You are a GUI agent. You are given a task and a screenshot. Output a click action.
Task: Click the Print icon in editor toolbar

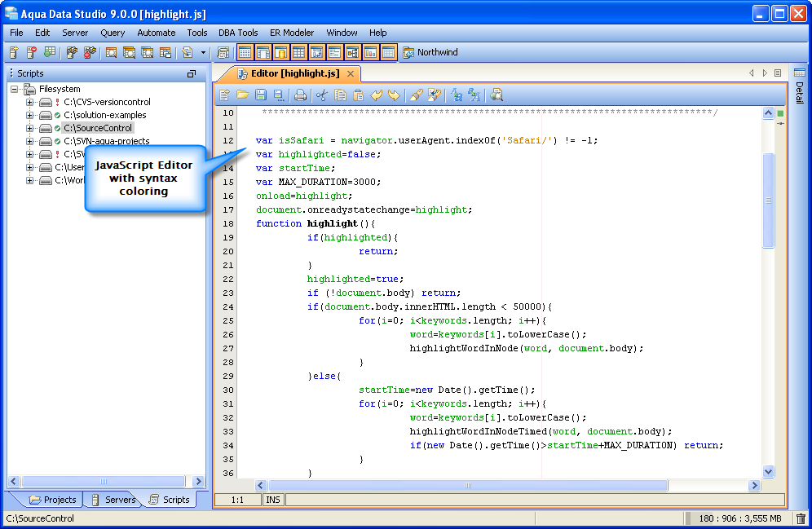point(300,95)
